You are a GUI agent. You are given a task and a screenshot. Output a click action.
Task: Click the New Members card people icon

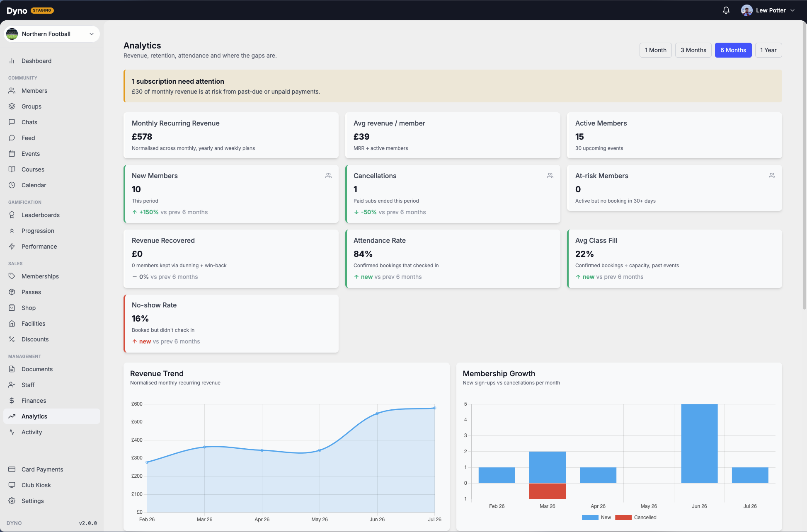tap(328, 176)
